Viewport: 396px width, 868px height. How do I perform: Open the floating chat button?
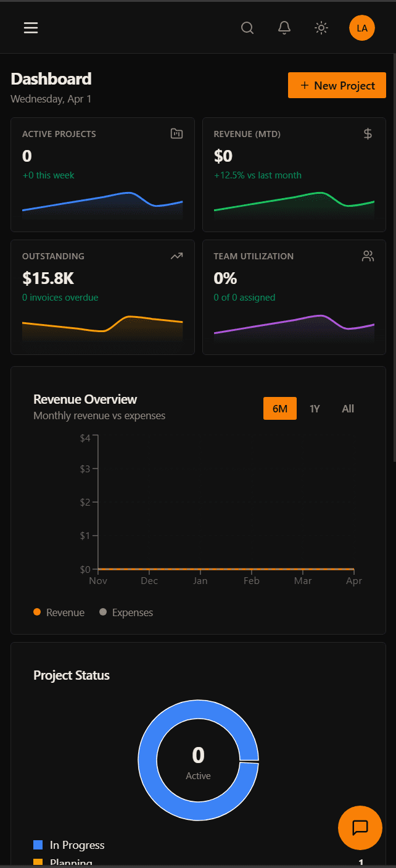[360, 827]
